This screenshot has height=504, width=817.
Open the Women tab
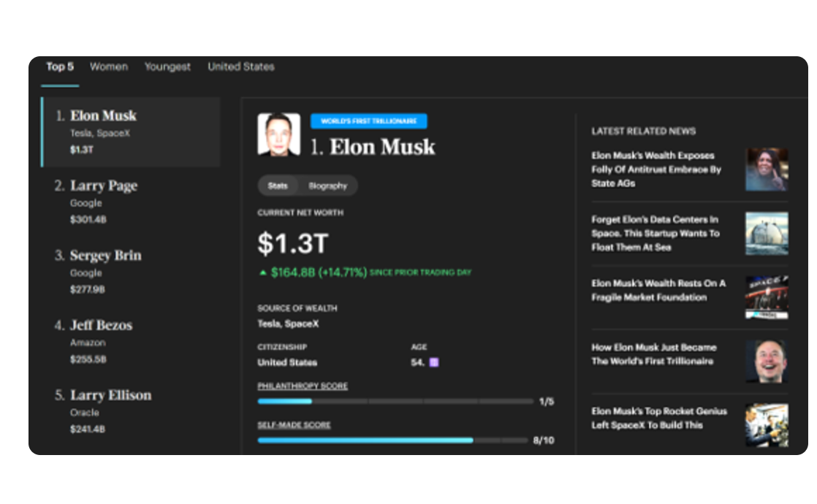[108, 66]
